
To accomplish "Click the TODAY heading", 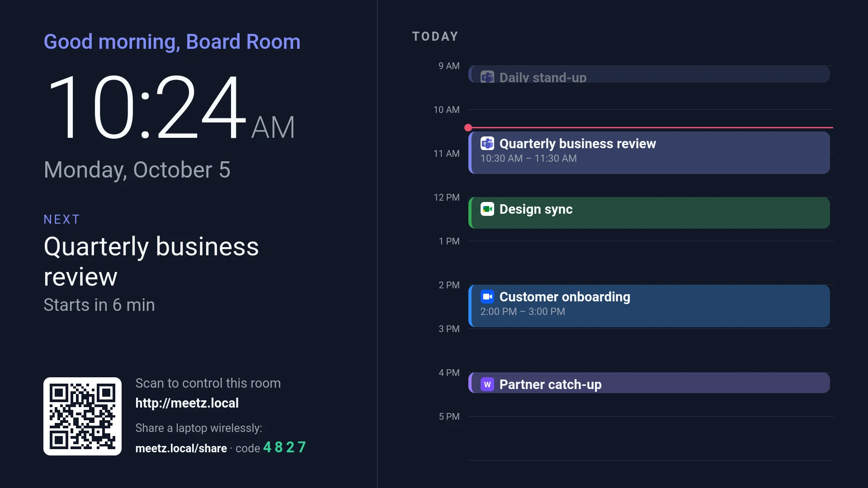I will (x=435, y=36).
